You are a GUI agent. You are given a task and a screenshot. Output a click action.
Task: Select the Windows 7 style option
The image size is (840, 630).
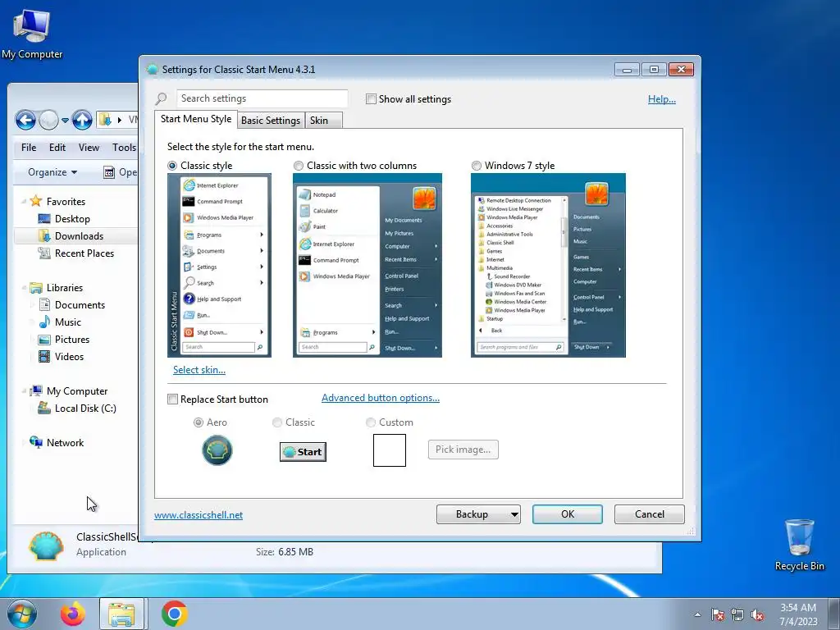click(477, 166)
